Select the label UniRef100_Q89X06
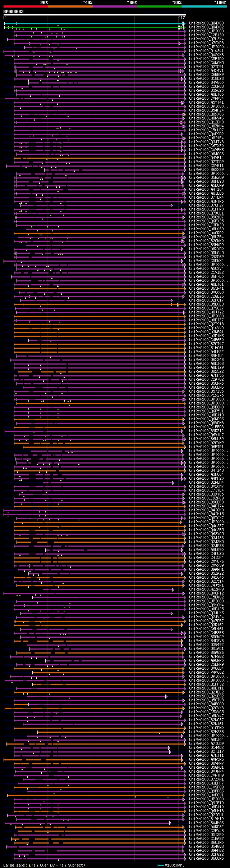This screenshot has height=868, width=230. tap(206, 114)
